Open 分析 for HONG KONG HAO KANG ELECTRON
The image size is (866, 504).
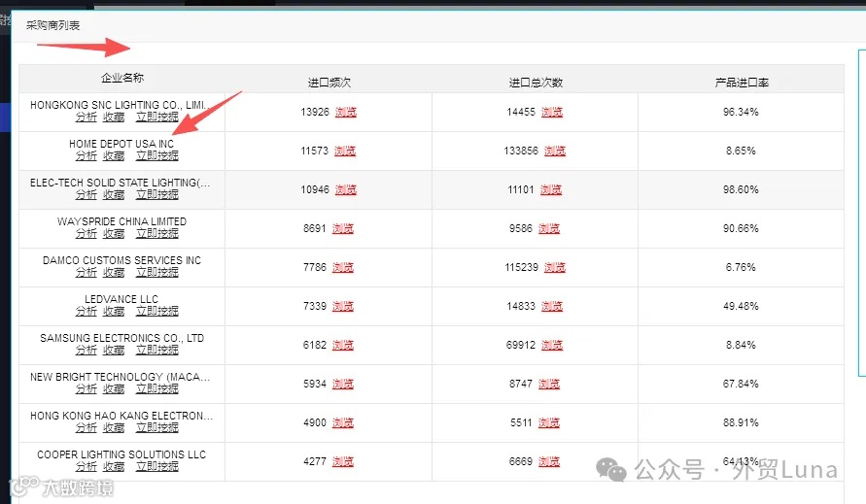point(87,428)
